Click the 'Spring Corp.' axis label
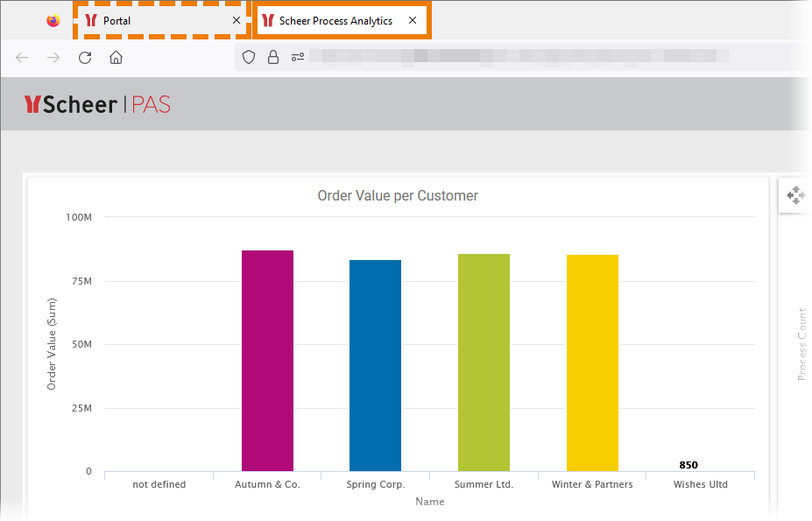 [x=376, y=485]
